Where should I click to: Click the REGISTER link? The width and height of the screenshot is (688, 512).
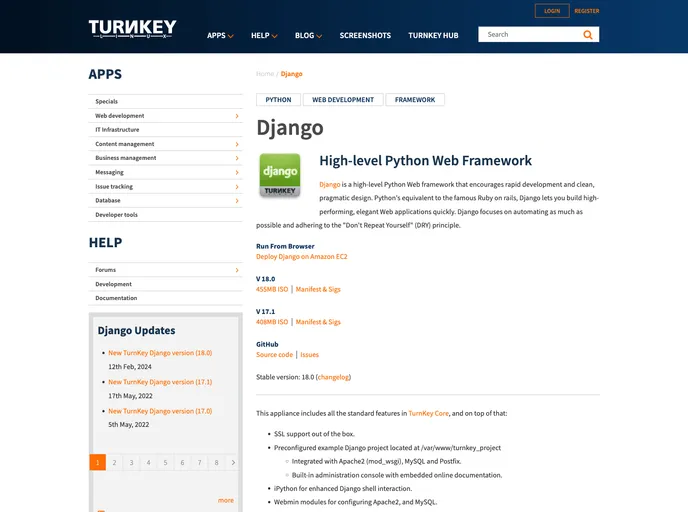pyautogui.click(x=587, y=11)
